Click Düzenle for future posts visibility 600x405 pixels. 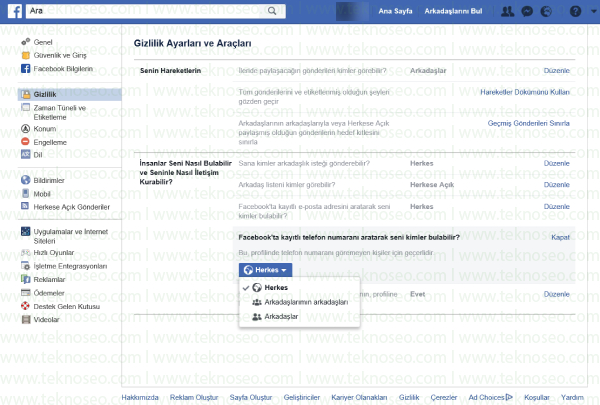557,70
